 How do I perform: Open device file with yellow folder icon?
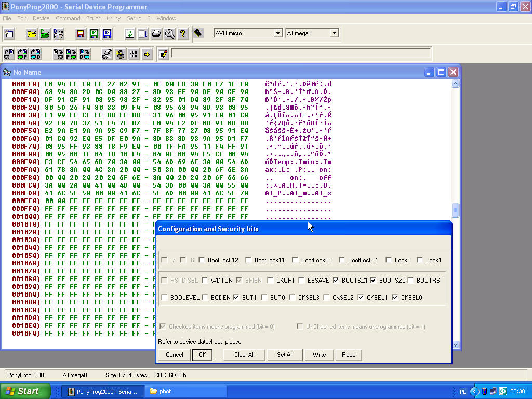(32, 34)
